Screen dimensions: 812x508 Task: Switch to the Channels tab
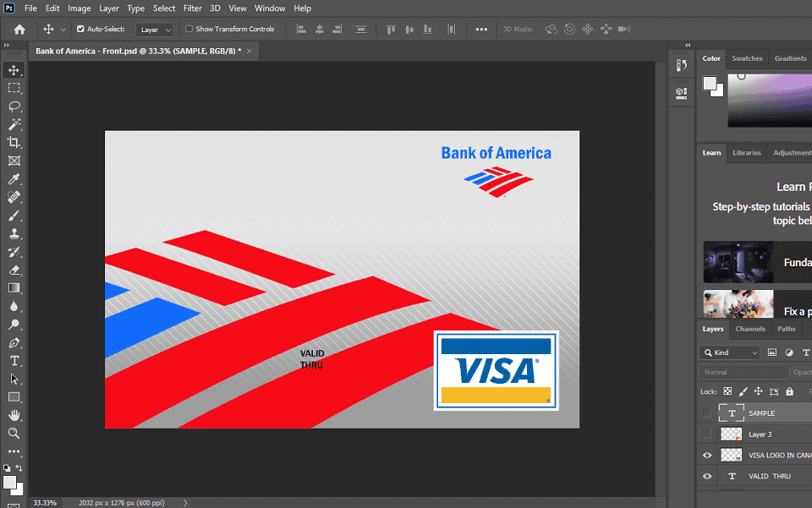750,329
